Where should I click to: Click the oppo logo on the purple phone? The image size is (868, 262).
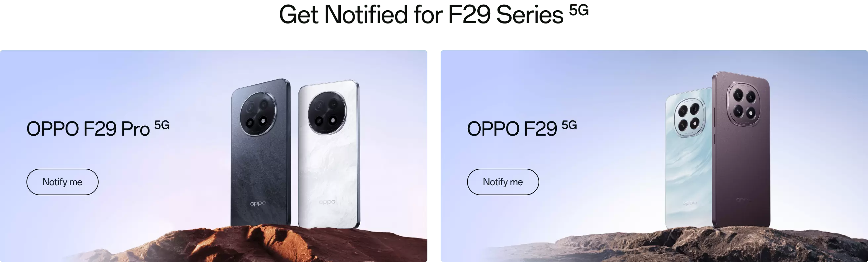point(744,200)
